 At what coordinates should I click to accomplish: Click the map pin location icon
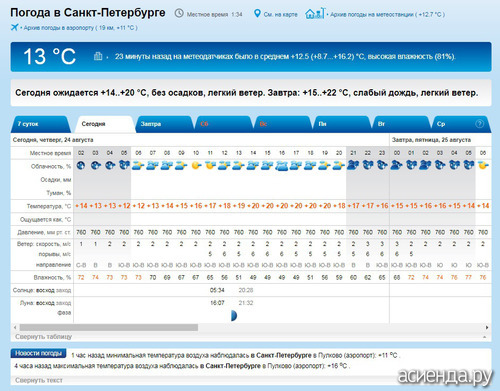[x=257, y=14]
